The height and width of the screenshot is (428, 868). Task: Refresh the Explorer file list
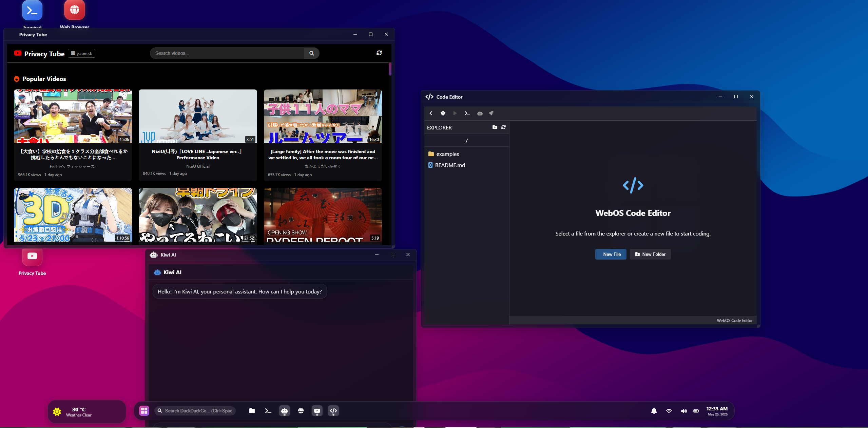503,127
